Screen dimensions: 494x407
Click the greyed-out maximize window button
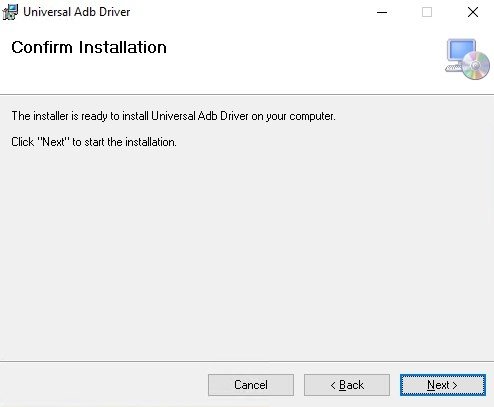427,12
